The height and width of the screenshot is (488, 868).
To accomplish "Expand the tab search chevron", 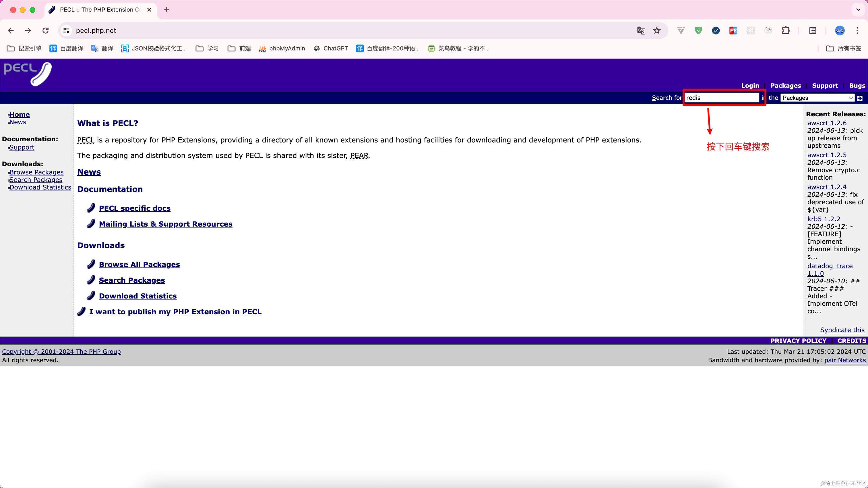I will click(858, 10).
